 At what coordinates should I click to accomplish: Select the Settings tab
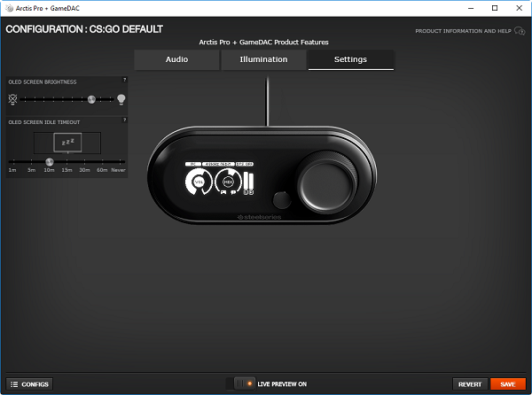coord(351,59)
